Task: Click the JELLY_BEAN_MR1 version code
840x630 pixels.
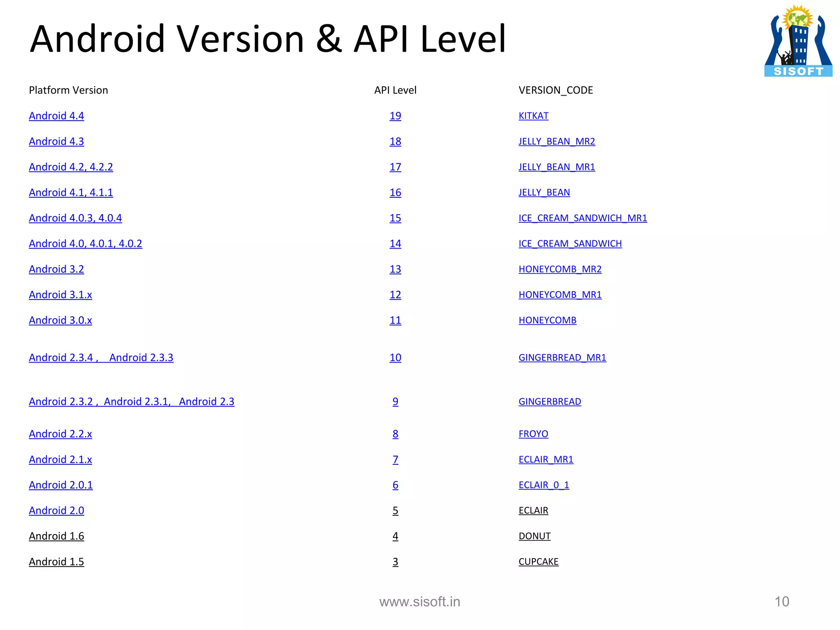Action: (x=557, y=167)
